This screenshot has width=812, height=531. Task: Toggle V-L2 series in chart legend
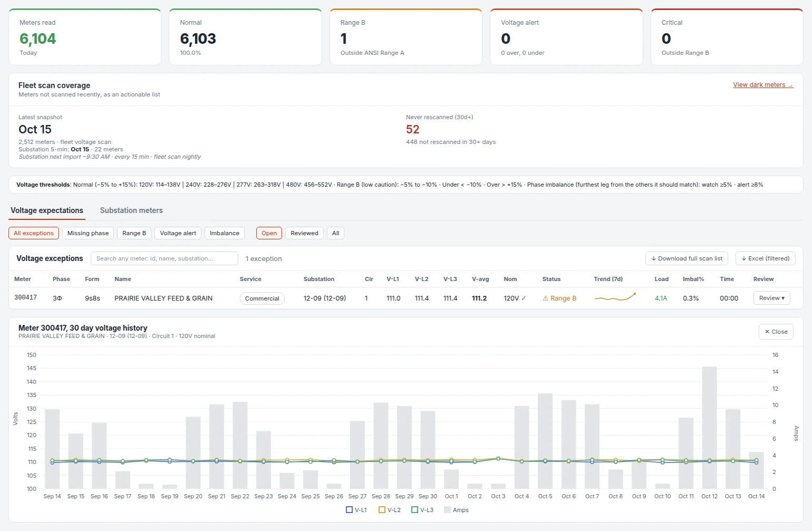pyautogui.click(x=390, y=510)
